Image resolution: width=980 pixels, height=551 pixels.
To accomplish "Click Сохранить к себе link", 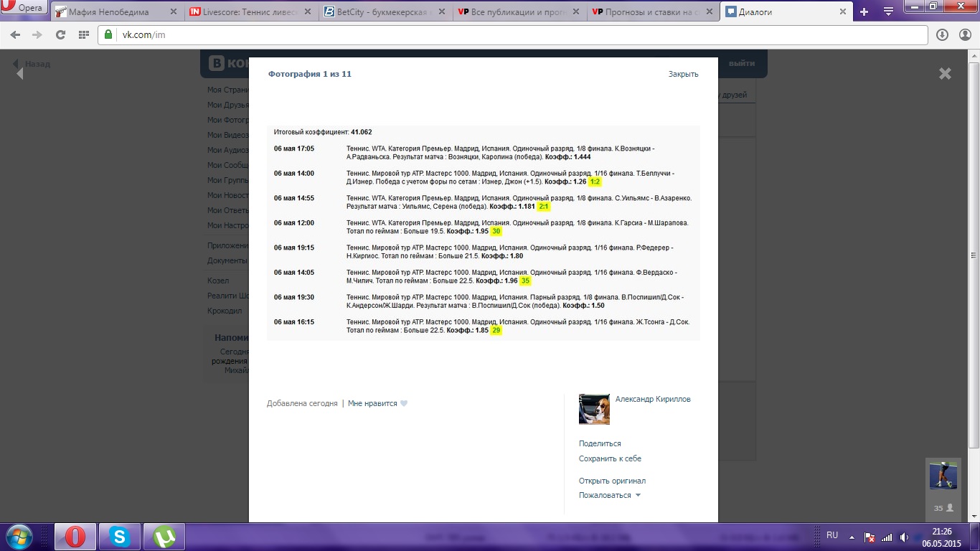I will click(610, 458).
